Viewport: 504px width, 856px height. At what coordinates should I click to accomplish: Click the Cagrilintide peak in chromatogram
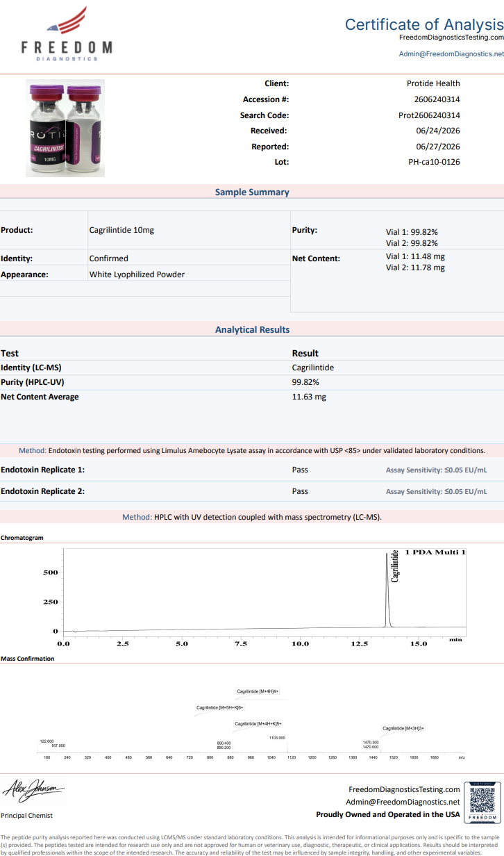[x=388, y=591]
